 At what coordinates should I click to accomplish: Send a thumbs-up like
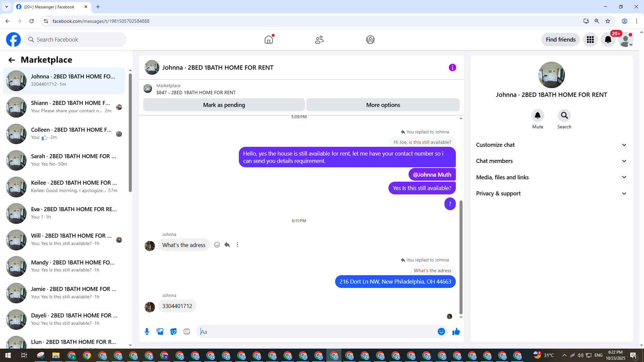tap(456, 332)
